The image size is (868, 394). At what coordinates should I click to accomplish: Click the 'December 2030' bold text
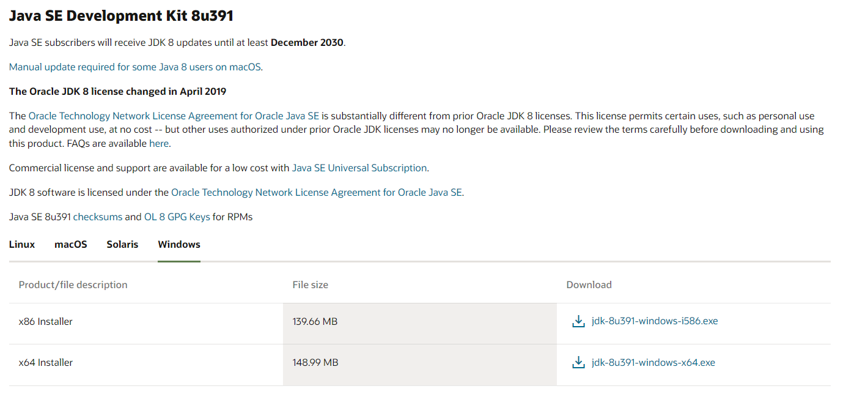pos(307,43)
